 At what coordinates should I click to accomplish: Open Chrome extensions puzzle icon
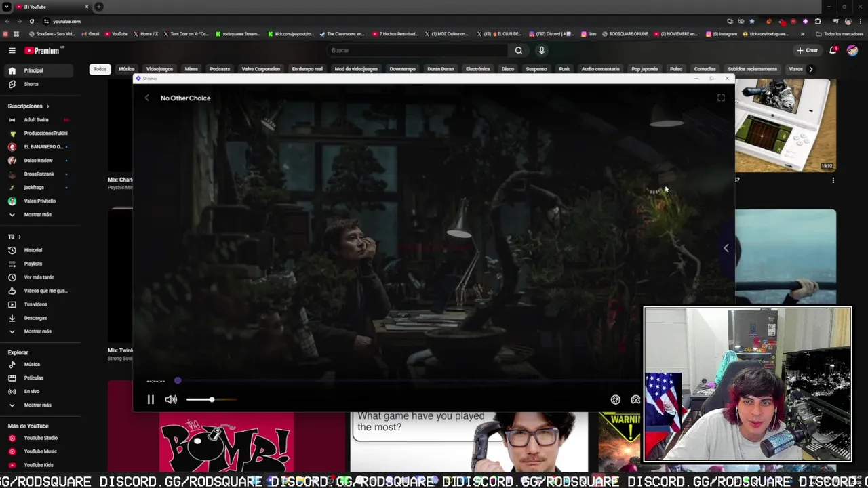[x=818, y=21]
